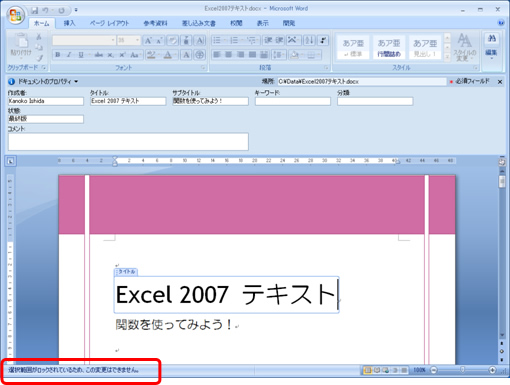Viewport: 510px width, 385px height.
Task: Click the zoom slider handle
Action: pos(463,370)
